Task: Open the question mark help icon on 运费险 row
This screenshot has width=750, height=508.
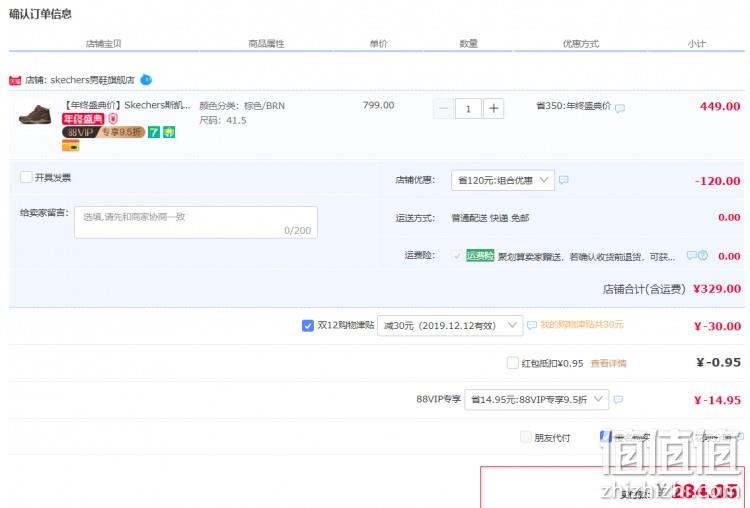Action: (703, 255)
